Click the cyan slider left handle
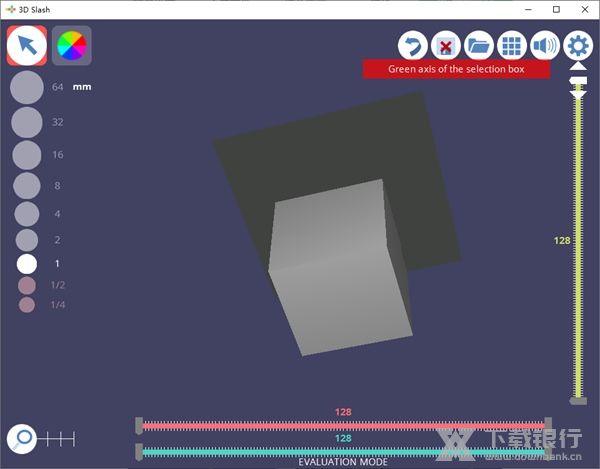Viewport: 600px width, 469px height. point(139,453)
